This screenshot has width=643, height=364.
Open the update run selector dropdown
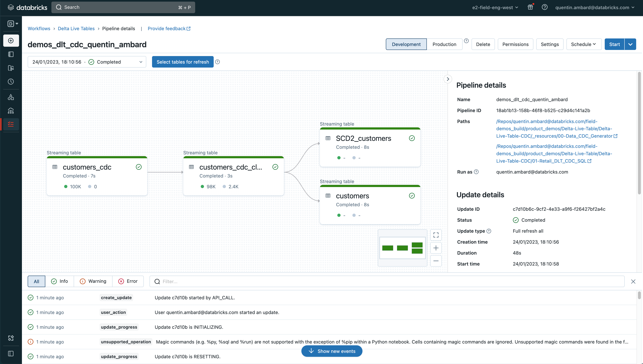pos(87,62)
